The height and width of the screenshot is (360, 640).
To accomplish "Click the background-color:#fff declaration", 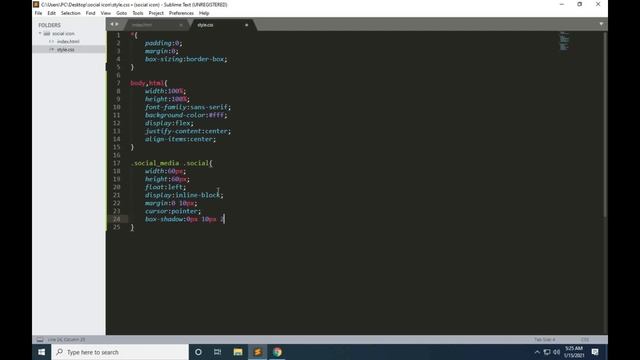I will pos(186,115).
